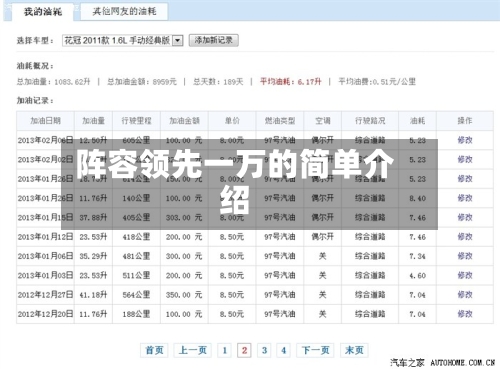
Task: Click 修改 for the 2013年01月15日 record
Action: 465,217
